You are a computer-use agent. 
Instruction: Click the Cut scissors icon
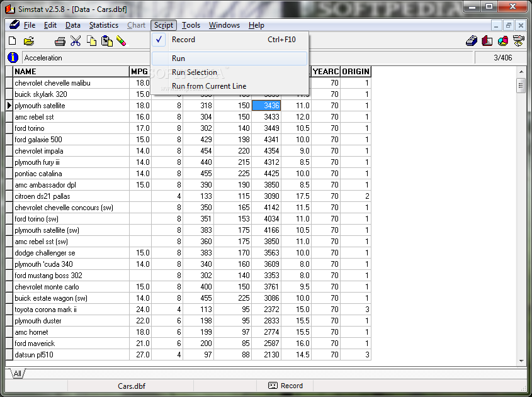coord(76,41)
